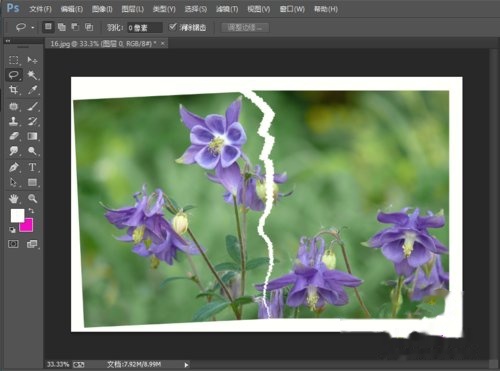Expand the status bar info arrow
This screenshot has height=371, width=500.
tap(186, 365)
